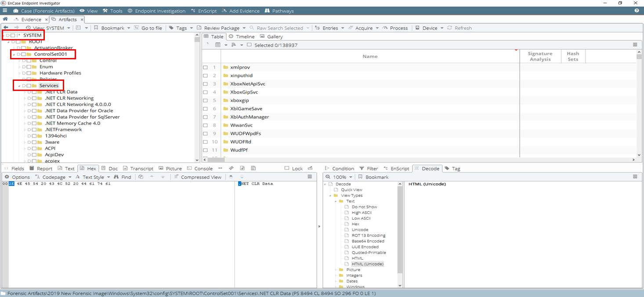Toggle Compressed View in hex pane

(197, 177)
